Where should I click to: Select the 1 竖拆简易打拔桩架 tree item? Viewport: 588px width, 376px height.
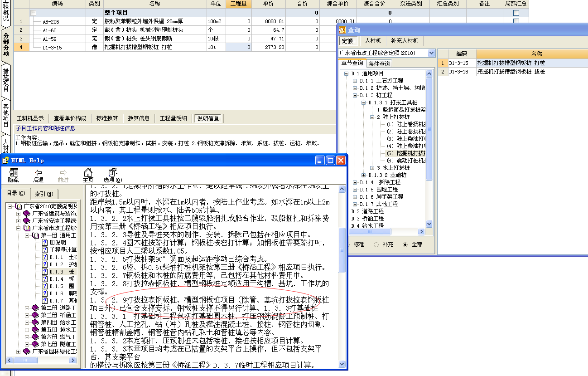(401, 110)
